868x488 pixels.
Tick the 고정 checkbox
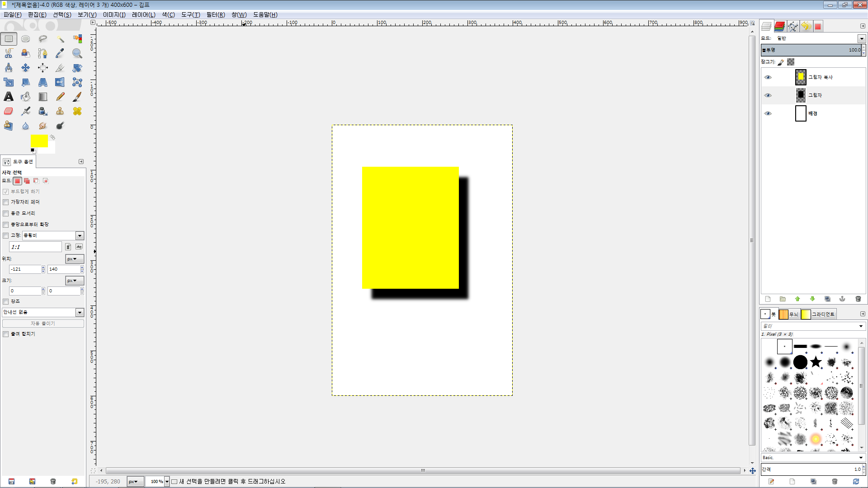(x=6, y=235)
